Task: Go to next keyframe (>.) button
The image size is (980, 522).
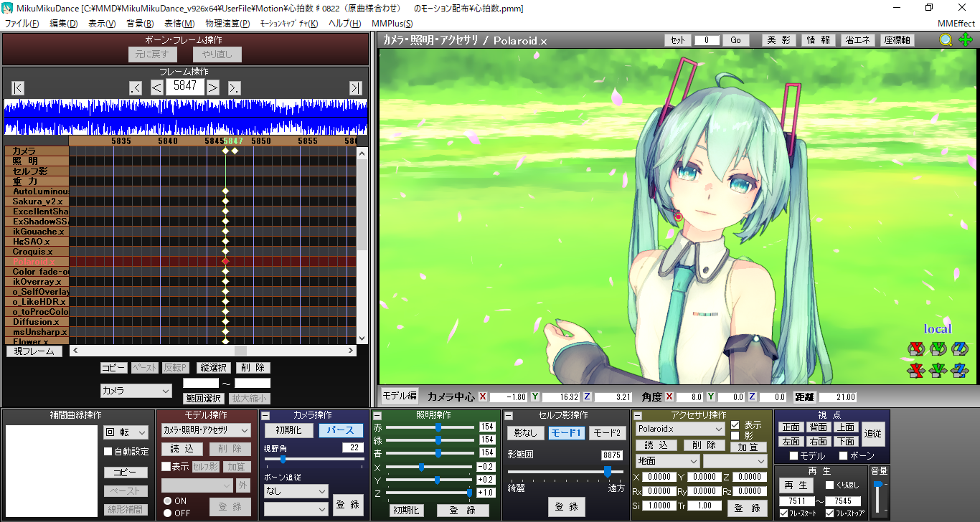Action: (x=235, y=87)
